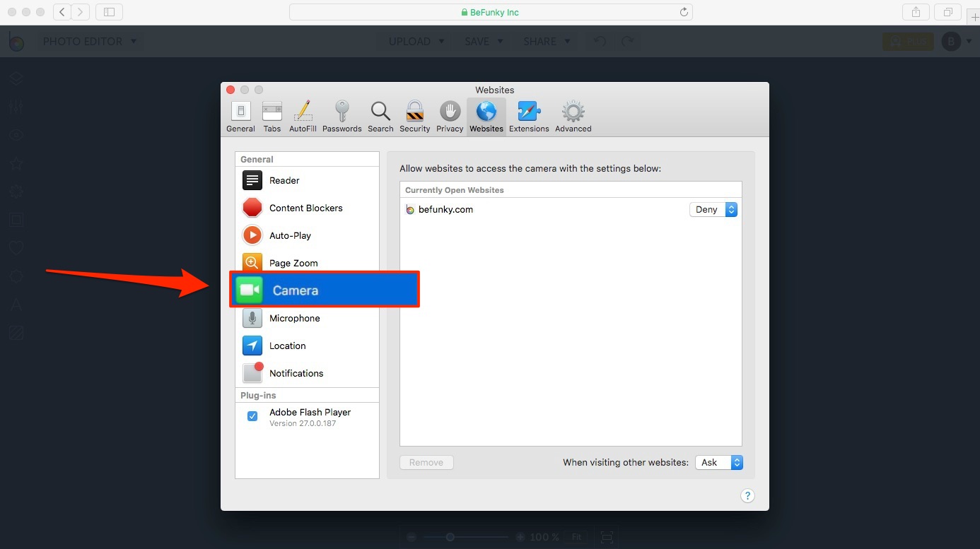Click the BeFunky Inc address bar
The image size is (980, 549).
tap(491, 12)
